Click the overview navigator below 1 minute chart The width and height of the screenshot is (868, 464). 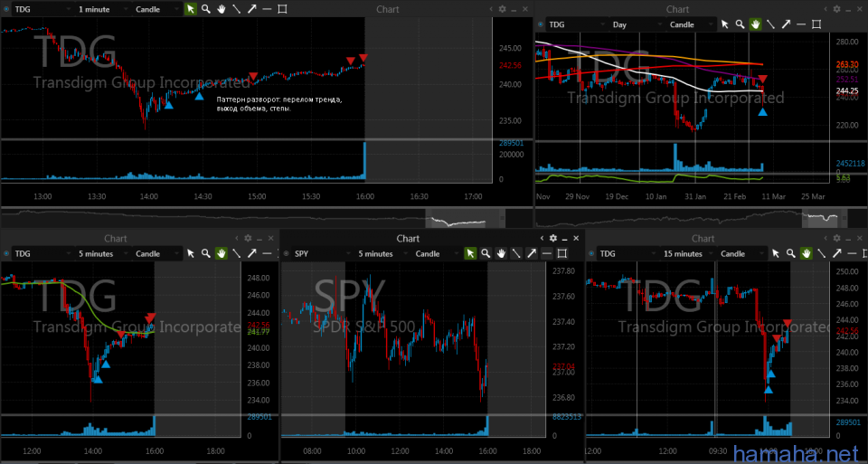(x=253, y=218)
